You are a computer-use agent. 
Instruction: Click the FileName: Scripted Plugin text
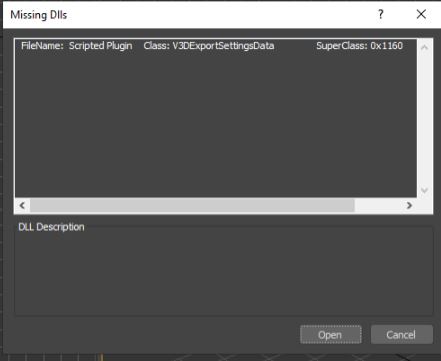(x=77, y=46)
